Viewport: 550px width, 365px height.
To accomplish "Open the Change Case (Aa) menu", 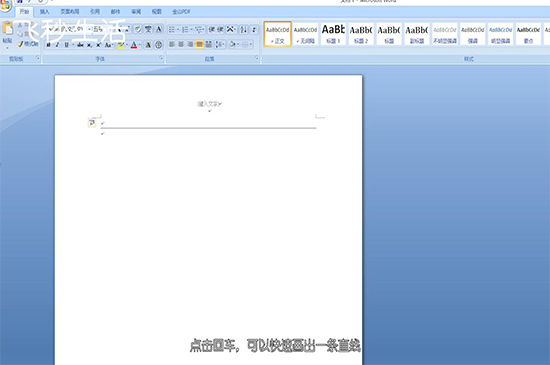I will (x=108, y=45).
